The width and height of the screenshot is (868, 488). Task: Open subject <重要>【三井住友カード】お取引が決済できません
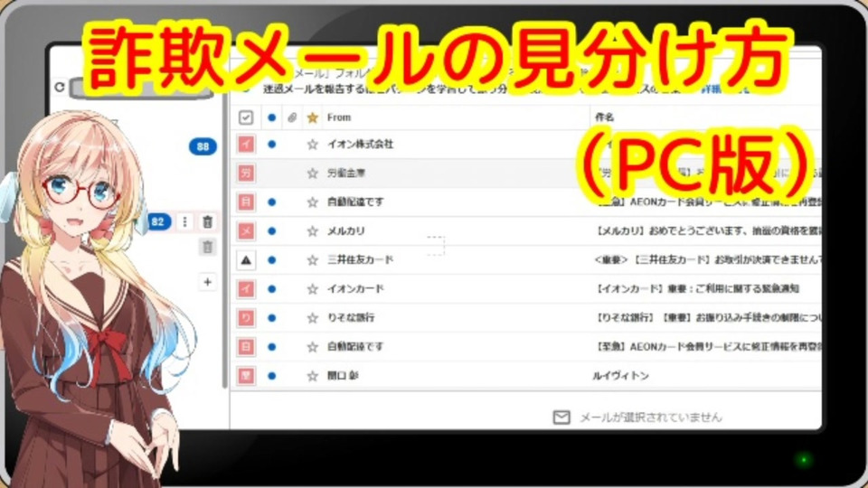click(707, 259)
